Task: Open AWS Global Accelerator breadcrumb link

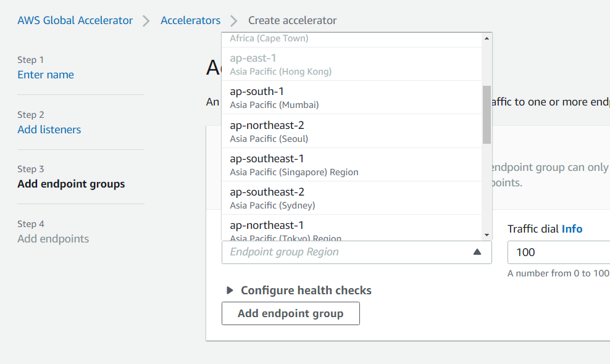Action: pyautogui.click(x=75, y=20)
